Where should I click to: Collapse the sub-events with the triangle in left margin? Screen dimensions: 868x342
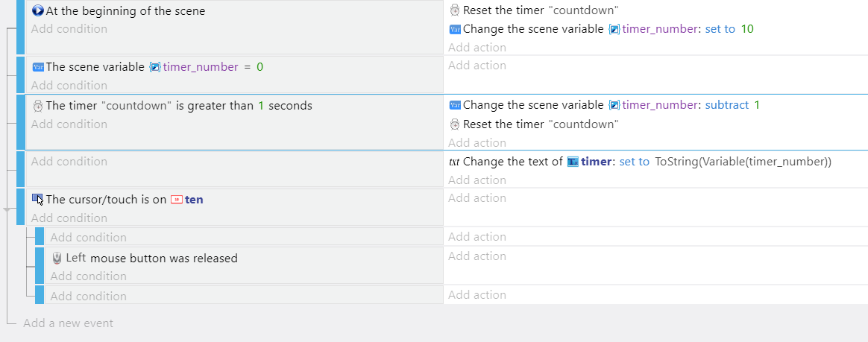[x=7, y=209]
